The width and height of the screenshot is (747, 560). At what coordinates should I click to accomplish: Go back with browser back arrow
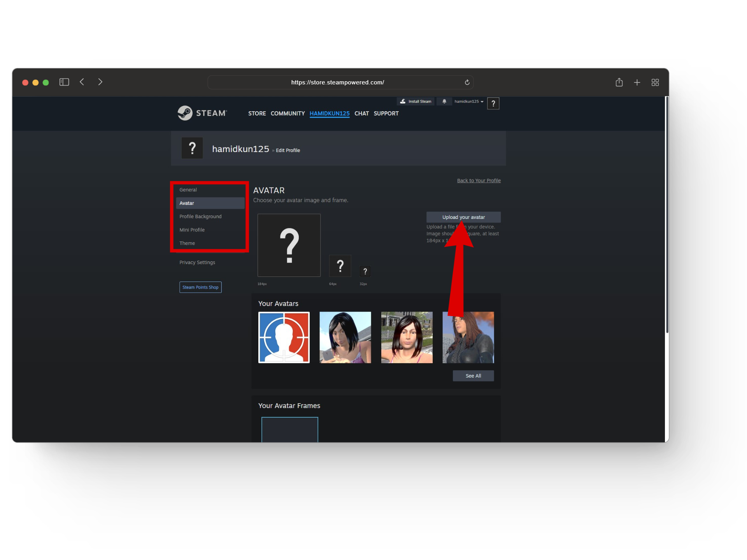click(x=82, y=82)
